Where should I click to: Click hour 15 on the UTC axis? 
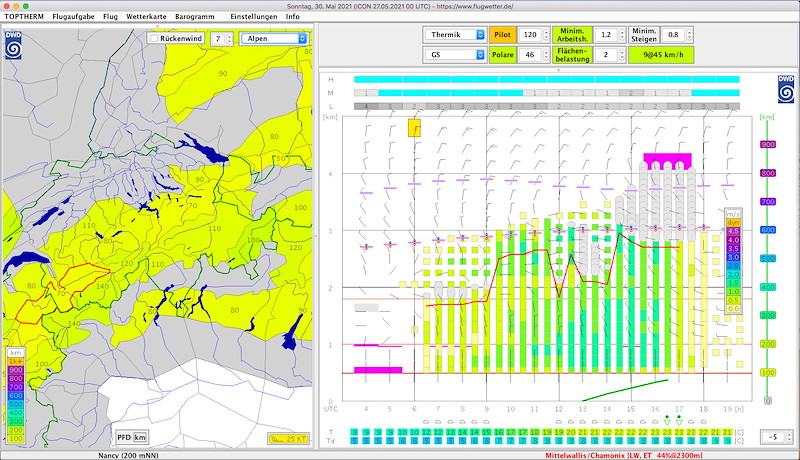click(631, 409)
